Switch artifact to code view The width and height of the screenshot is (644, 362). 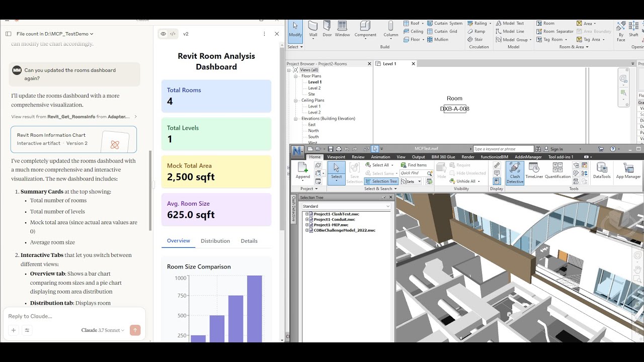click(x=173, y=34)
